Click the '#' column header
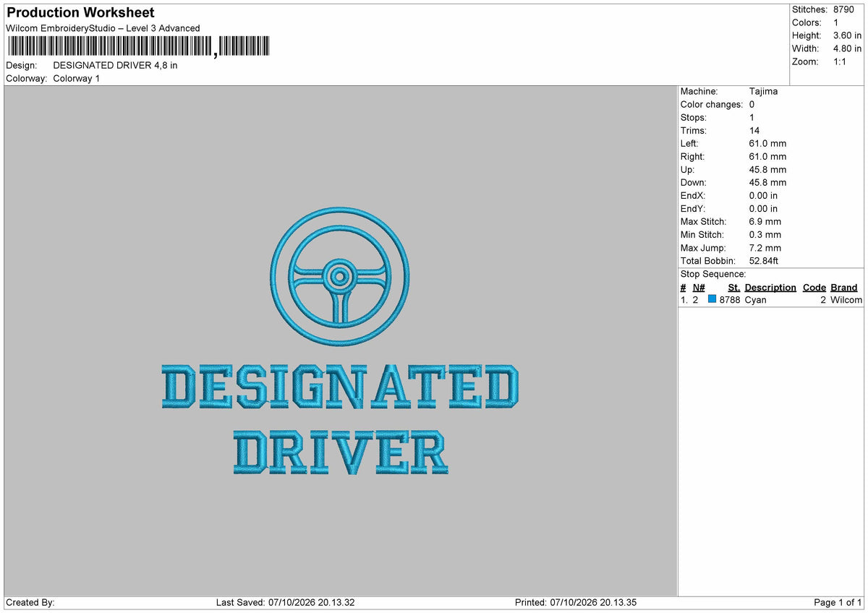The height and width of the screenshot is (613, 868). 683,287
